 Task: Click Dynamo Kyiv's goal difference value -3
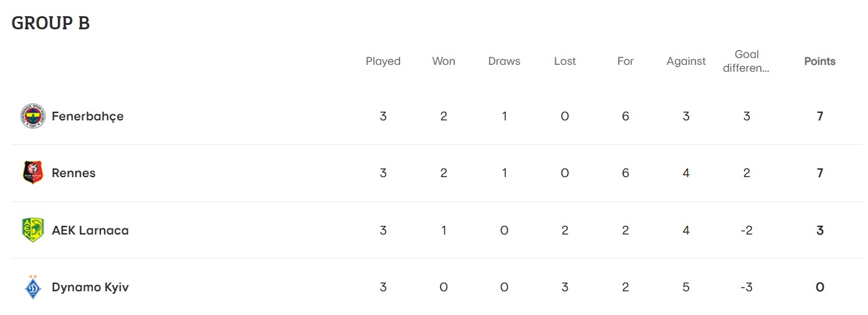point(746,287)
